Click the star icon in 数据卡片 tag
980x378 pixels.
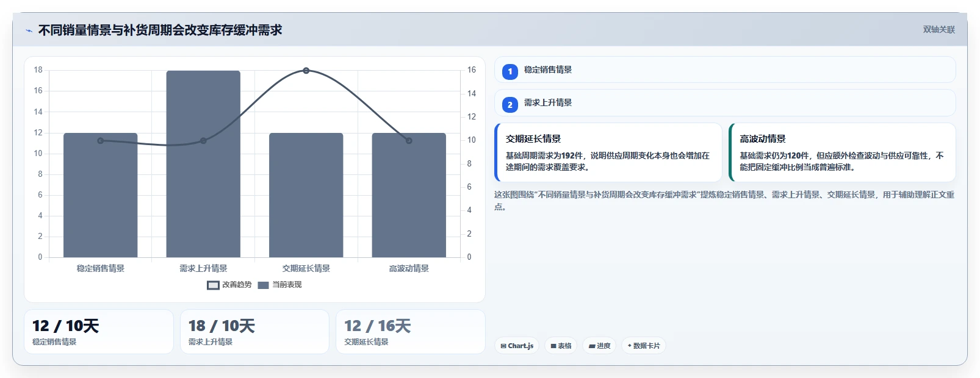630,346
